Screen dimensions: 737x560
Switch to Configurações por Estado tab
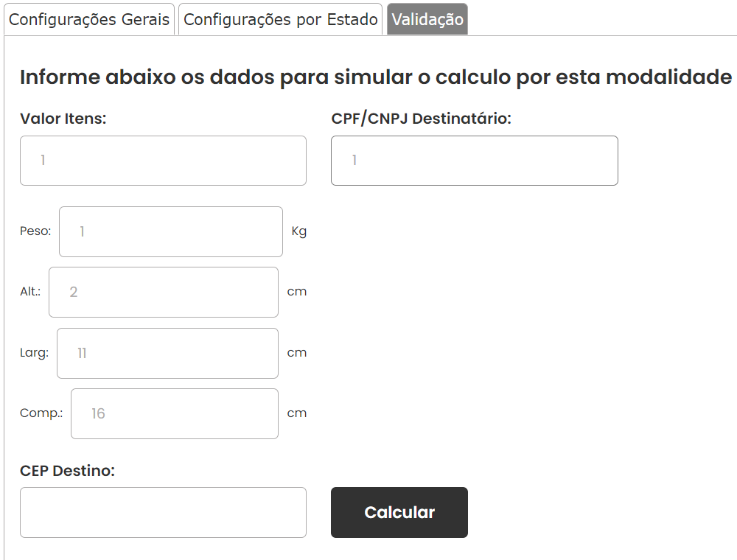pyautogui.click(x=281, y=19)
